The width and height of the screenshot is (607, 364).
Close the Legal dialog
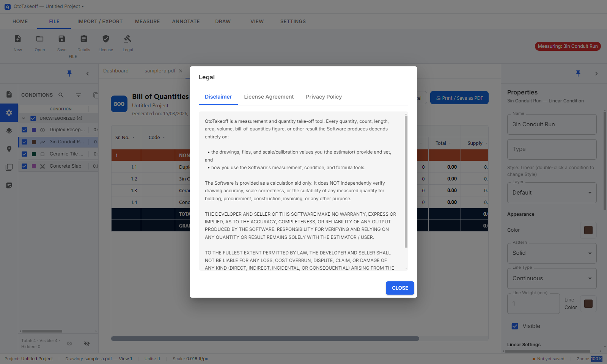(x=400, y=288)
